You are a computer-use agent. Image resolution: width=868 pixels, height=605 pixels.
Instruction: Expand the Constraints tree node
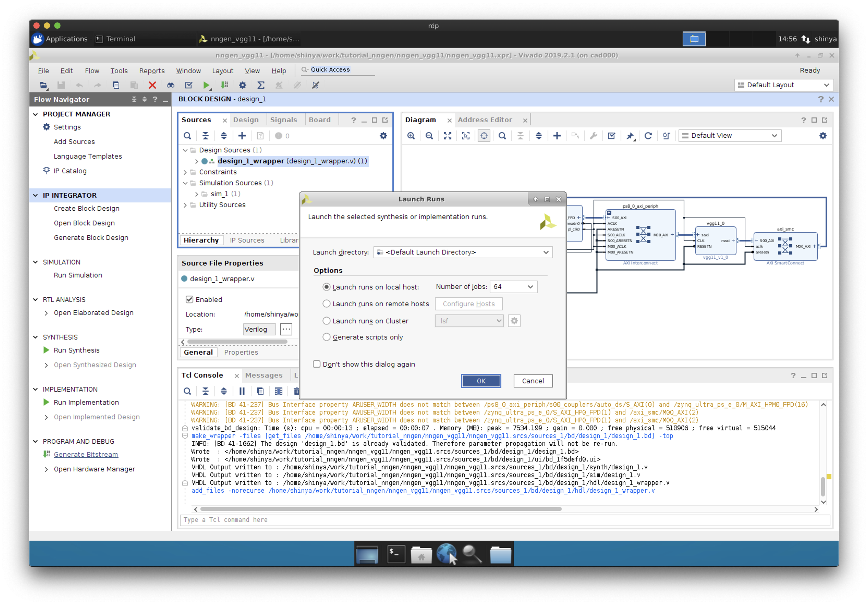pos(185,172)
